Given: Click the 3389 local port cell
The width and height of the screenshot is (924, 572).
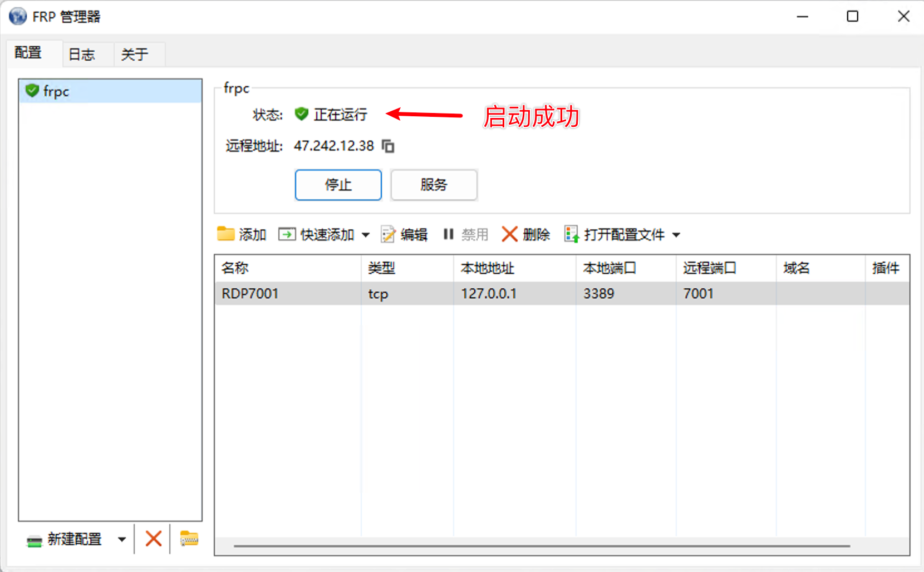Looking at the screenshot, I should 626,293.
